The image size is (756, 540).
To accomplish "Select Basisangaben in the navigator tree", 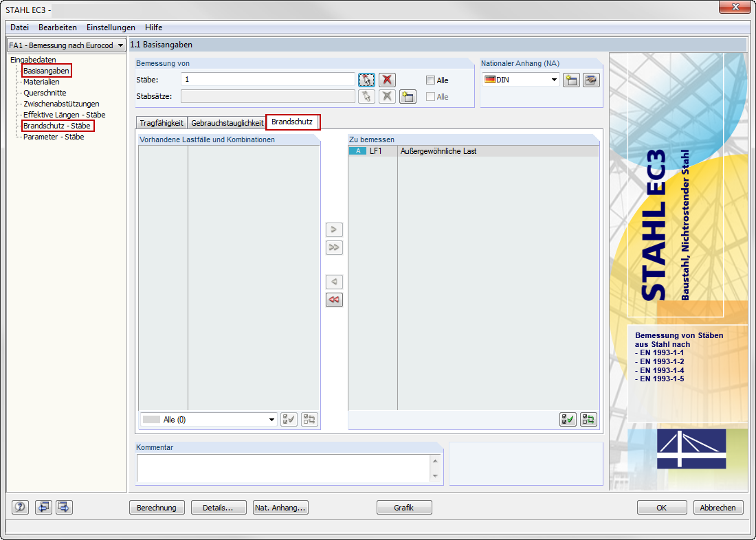I will pos(46,71).
